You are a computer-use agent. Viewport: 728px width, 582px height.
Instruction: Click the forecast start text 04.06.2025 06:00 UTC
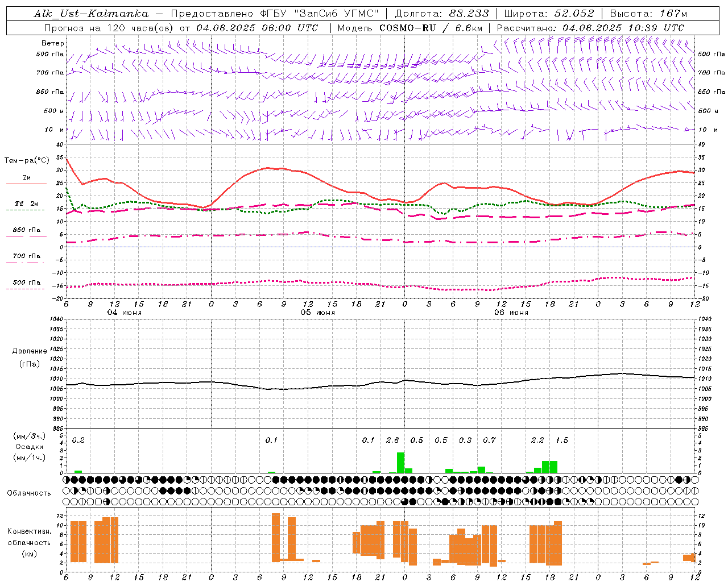[257, 28]
